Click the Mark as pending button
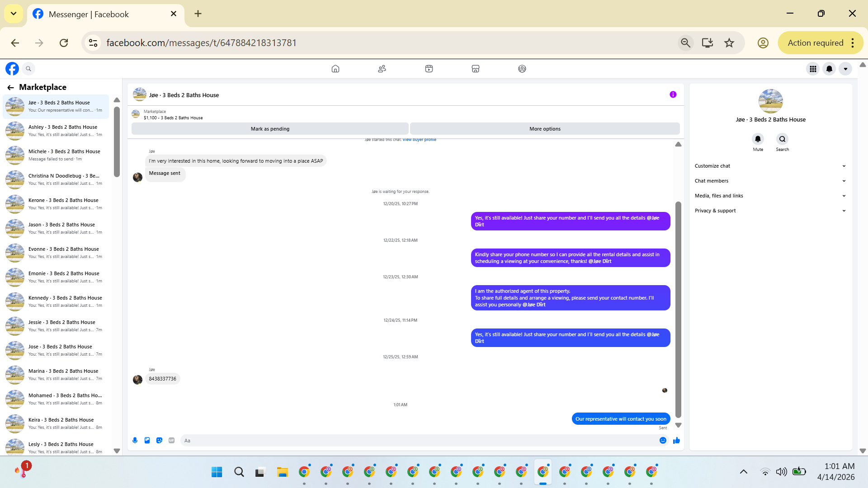Viewport: 868px width, 488px height. coord(270,129)
